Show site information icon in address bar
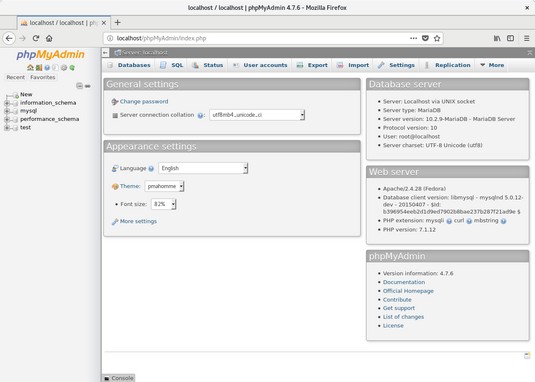 pos(110,38)
